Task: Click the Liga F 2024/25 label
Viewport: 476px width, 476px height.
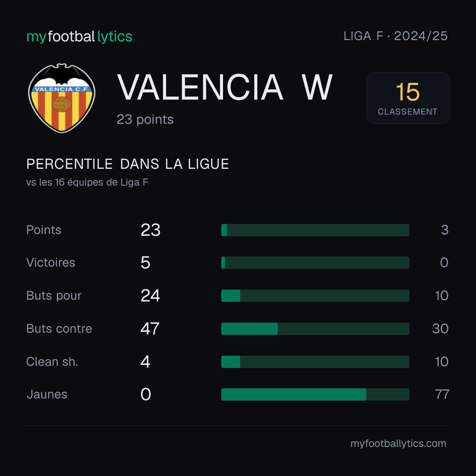Action: [395, 36]
